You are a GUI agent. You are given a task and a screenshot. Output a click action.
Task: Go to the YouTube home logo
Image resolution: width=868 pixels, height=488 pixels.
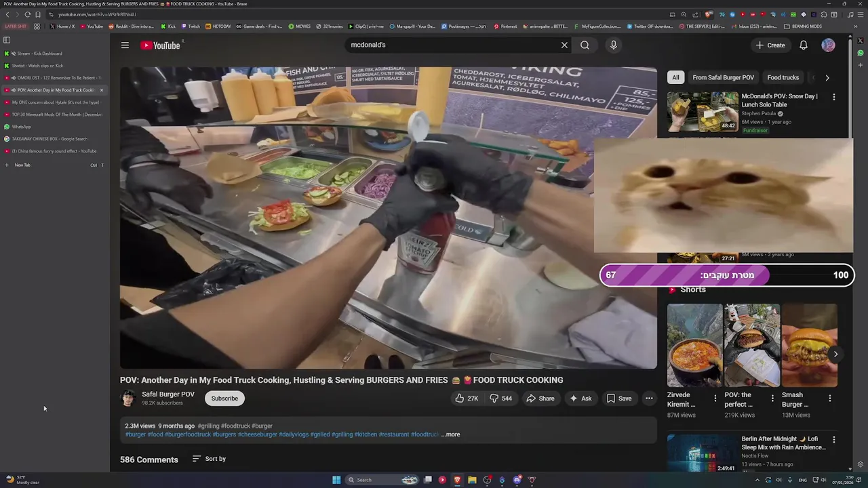[161, 45]
